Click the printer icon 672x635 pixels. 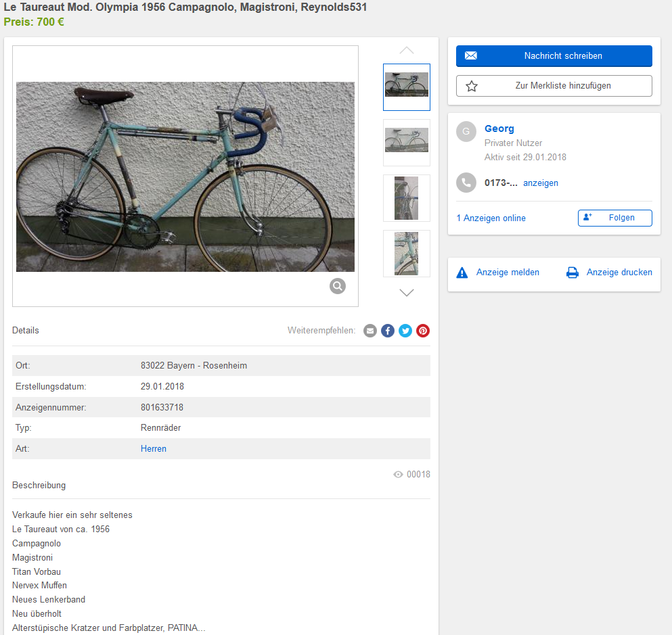point(573,273)
